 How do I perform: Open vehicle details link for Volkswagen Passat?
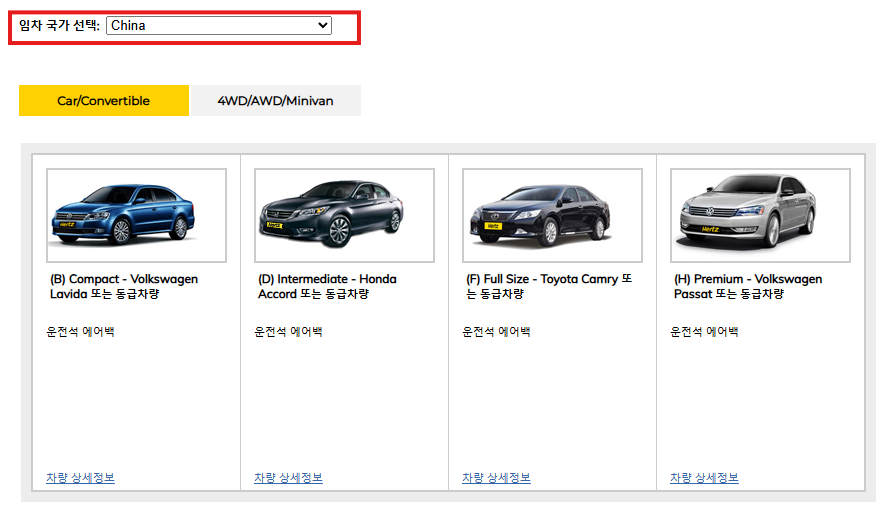tap(704, 478)
